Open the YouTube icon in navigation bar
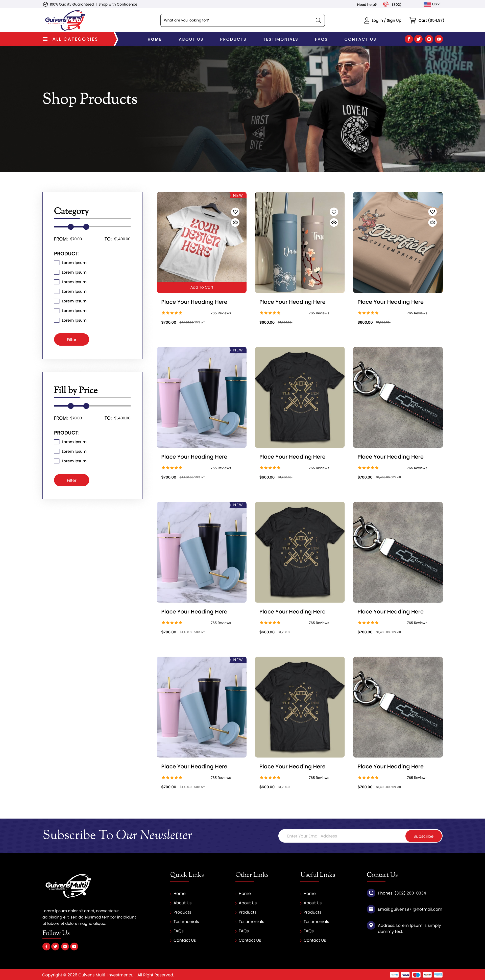This screenshot has height=980, width=485. [x=439, y=39]
